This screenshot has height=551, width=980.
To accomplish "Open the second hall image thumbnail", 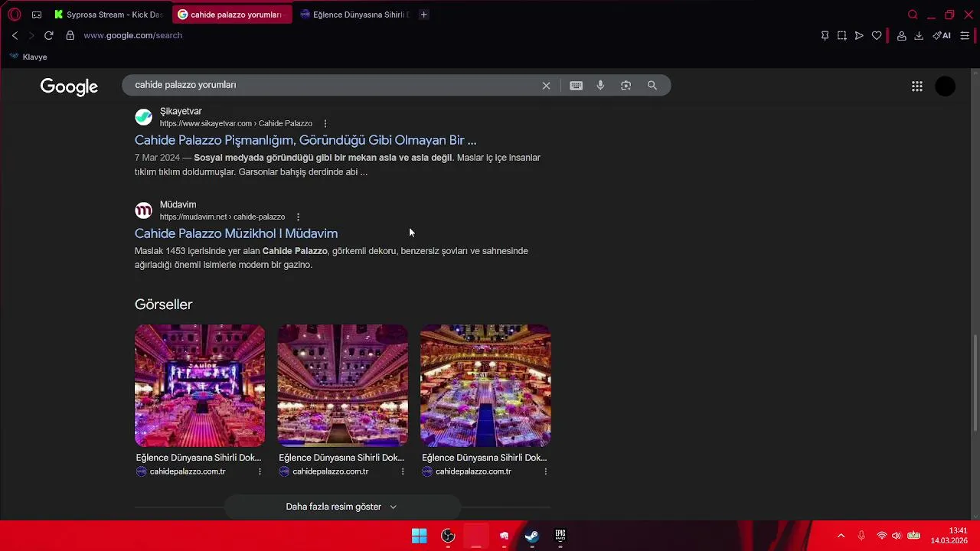I will tap(342, 386).
